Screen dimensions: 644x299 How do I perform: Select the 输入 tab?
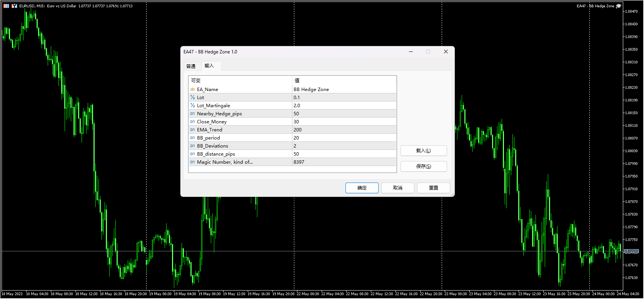coord(209,66)
